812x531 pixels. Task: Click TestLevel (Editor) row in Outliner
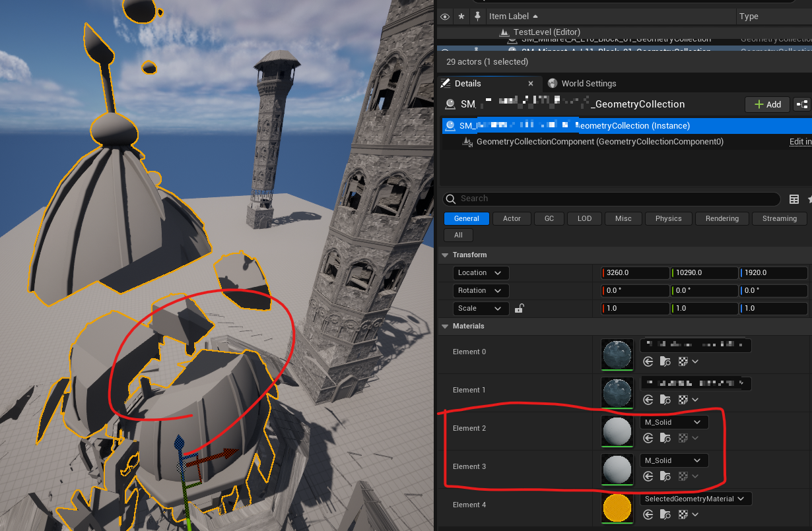click(547, 32)
